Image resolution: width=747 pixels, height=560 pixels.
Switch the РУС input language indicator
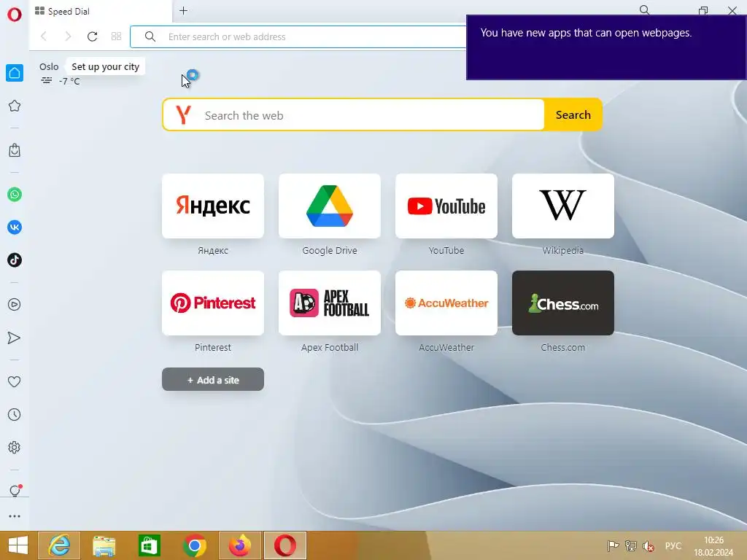pos(673,545)
